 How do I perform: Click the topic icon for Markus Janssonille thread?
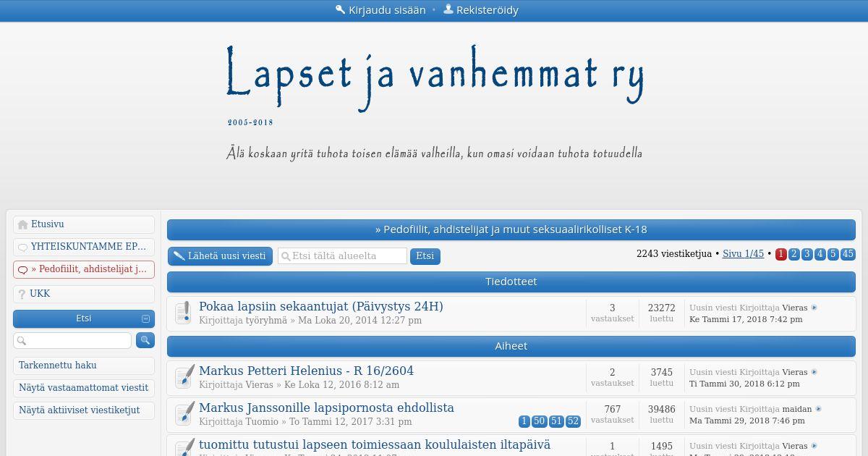click(x=184, y=413)
